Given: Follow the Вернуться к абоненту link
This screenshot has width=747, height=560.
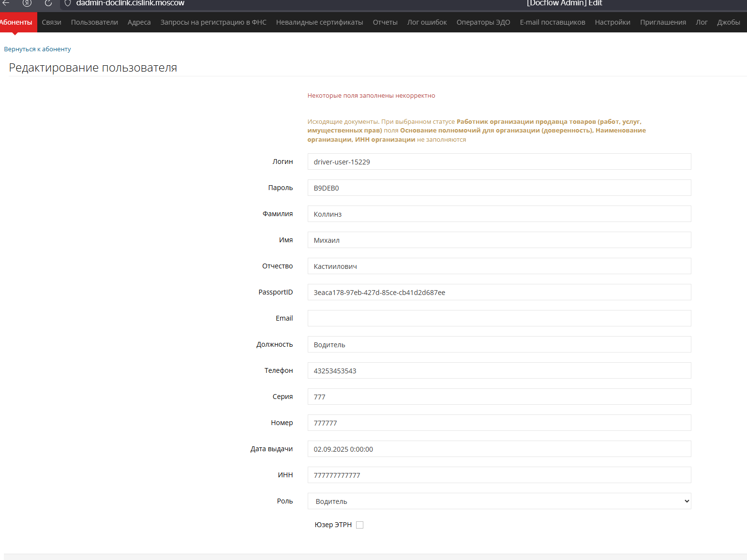Looking at the screenshot, I should pos(37,49).
